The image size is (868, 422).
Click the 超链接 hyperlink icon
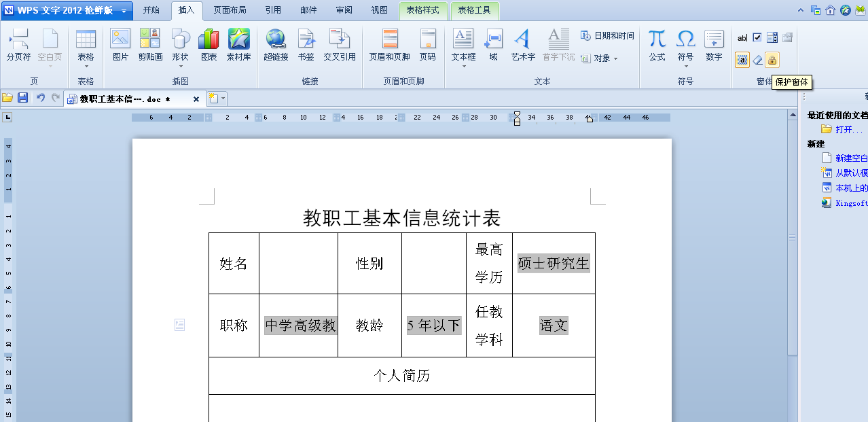click(276, 45)
